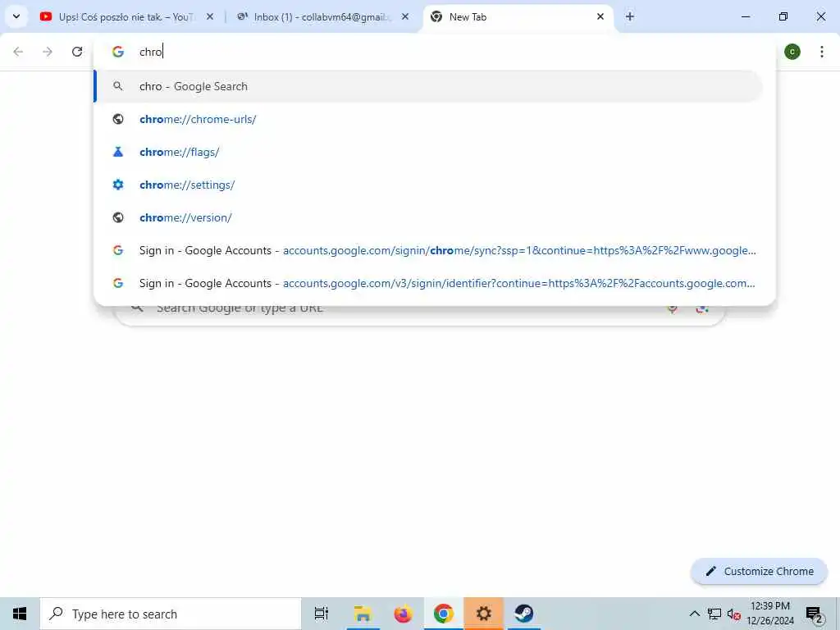Switch to the Gmail Inbox tab

click(x=322, y=17)
